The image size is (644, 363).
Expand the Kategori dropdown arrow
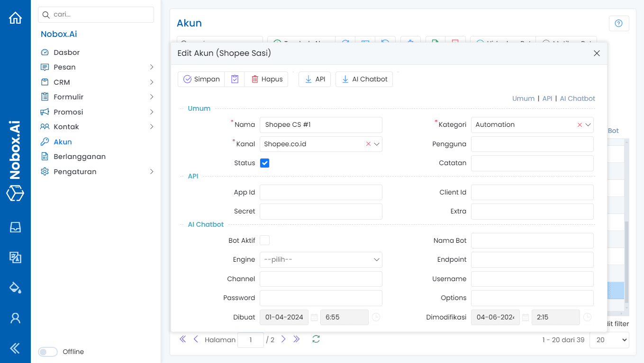tap(588, 125)
